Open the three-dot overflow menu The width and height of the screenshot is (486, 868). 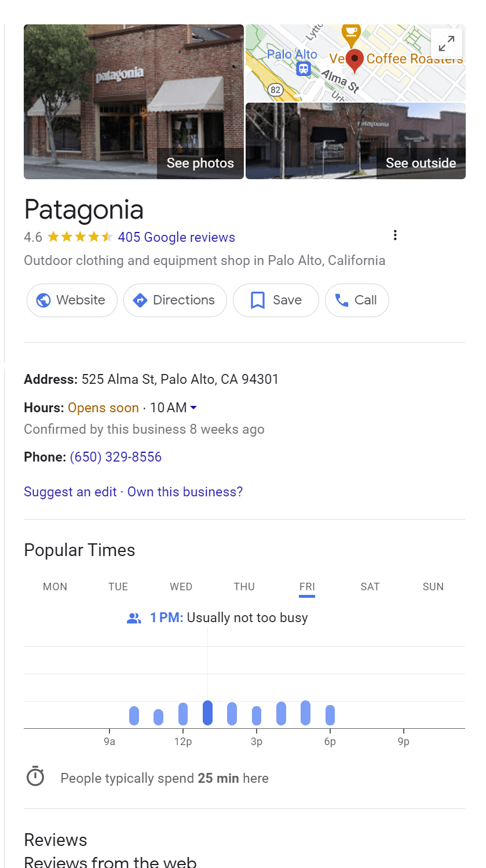click(395, 235)
